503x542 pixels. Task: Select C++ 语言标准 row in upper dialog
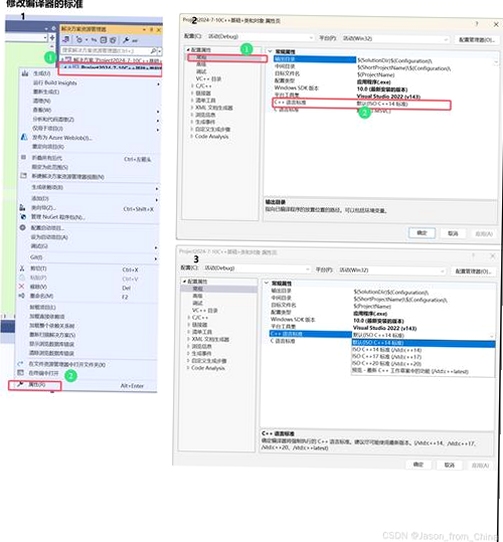[362, 103]
